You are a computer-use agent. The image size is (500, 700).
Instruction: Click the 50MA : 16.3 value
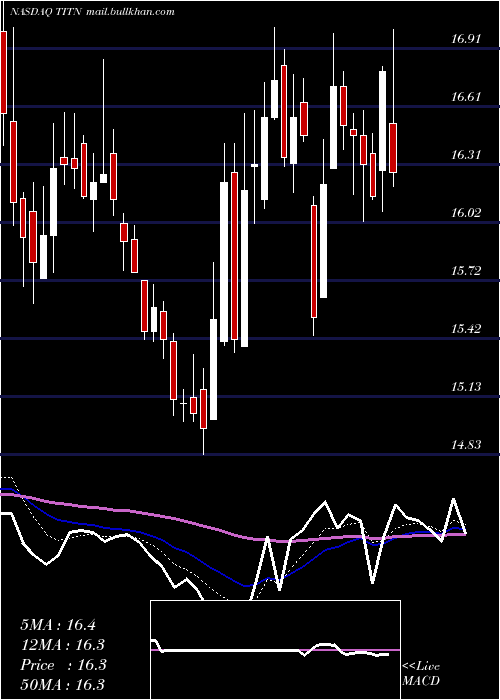[63, 685]
